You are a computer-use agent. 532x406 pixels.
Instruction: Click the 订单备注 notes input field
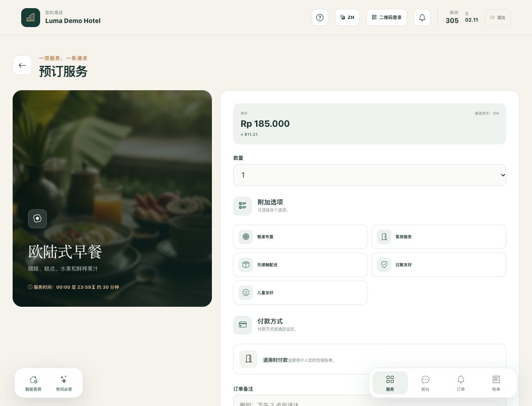(x=370, y=401)
